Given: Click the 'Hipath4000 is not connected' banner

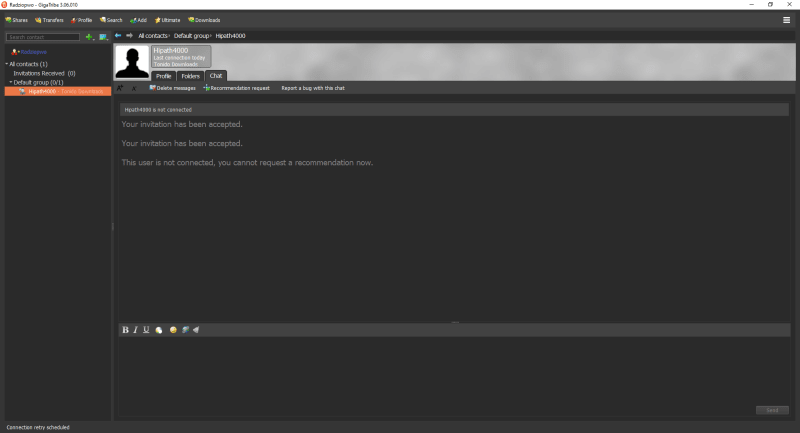Looking at the screenshot, I should coord(454,110).
